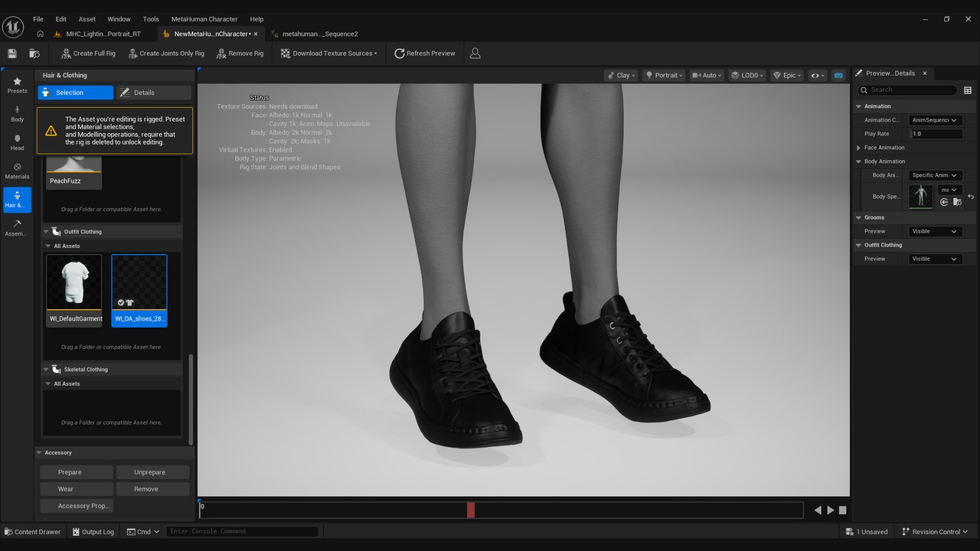Select the PeachFuzz groom thumbnail
This screenshot has height=551, width=980.
74,171
